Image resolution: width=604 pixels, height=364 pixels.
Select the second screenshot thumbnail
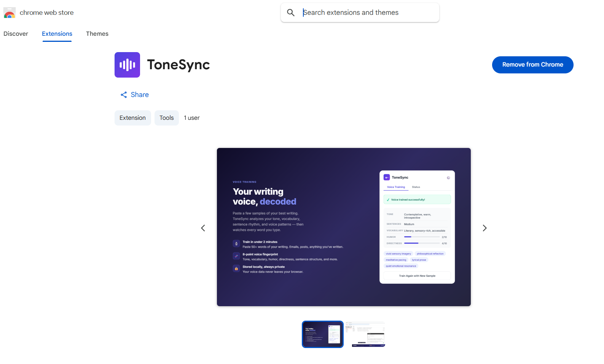365,334
